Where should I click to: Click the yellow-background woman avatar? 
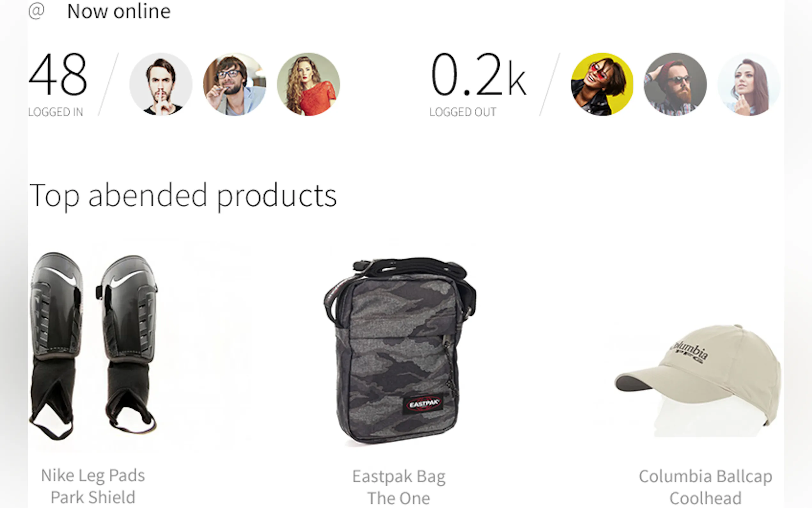(x=602, y=84)
